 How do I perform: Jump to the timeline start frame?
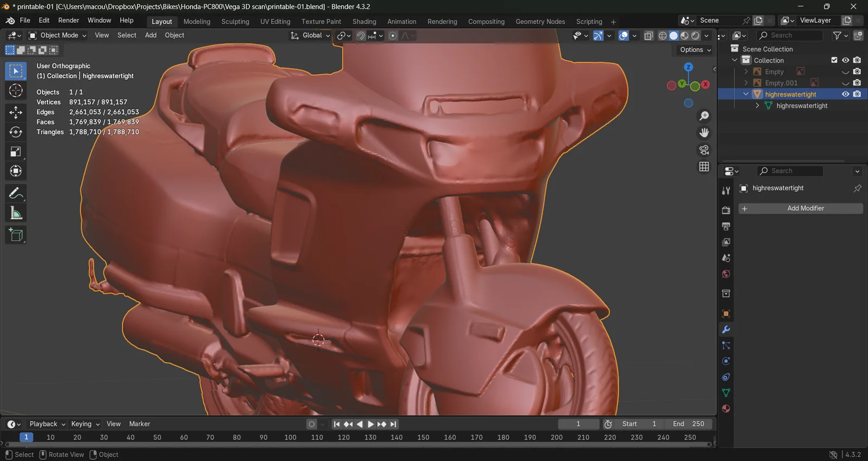point(336,424)
